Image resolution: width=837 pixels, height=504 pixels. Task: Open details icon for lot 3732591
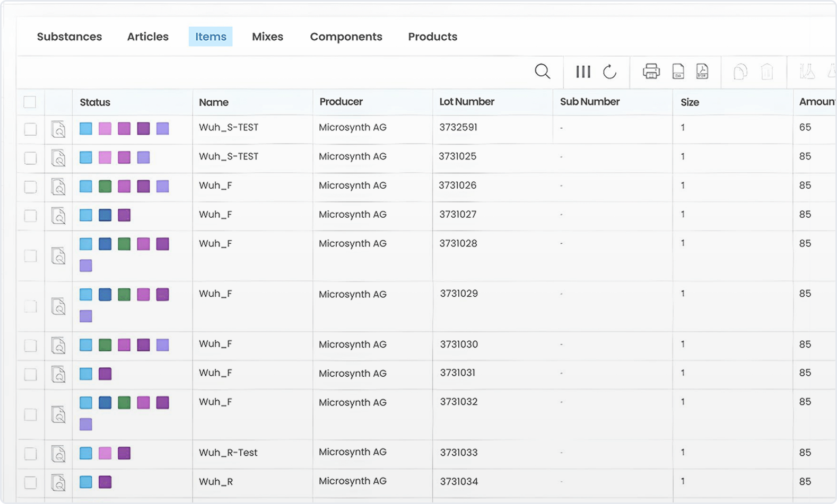[x=58, y=129]
